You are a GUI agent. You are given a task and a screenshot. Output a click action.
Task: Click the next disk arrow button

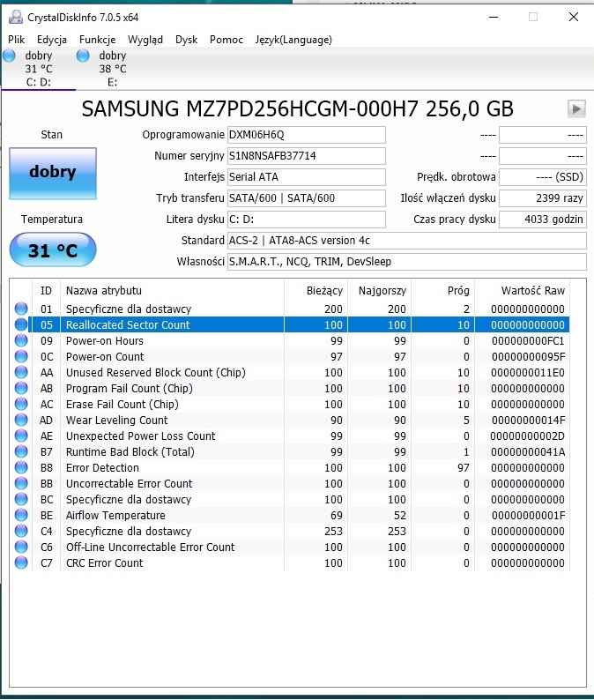click(x=576, y=108)
